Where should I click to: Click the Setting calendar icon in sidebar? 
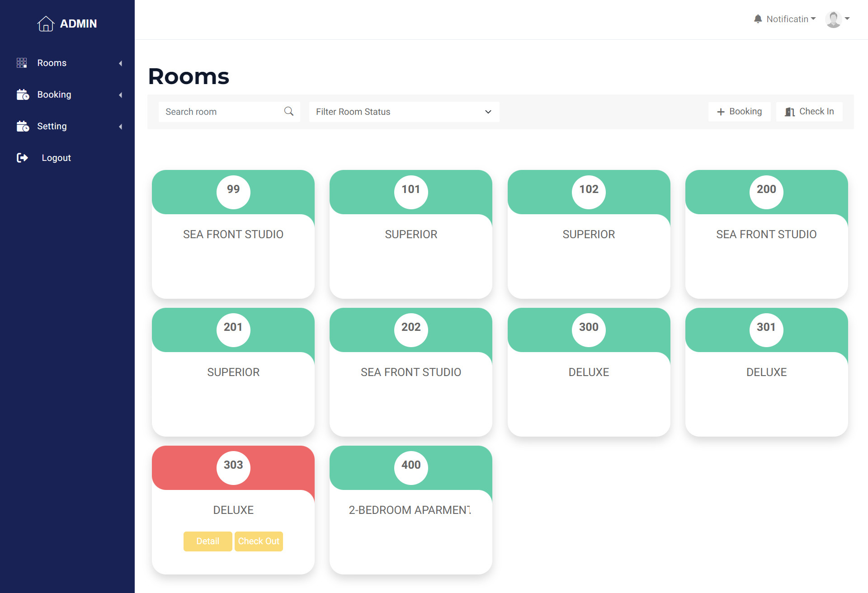coord(23,126)
